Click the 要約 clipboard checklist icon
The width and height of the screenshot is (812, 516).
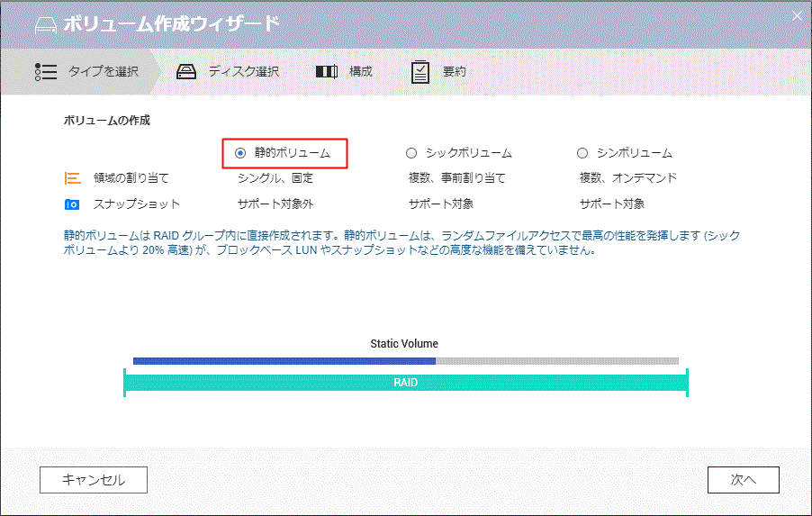[420, 72]
